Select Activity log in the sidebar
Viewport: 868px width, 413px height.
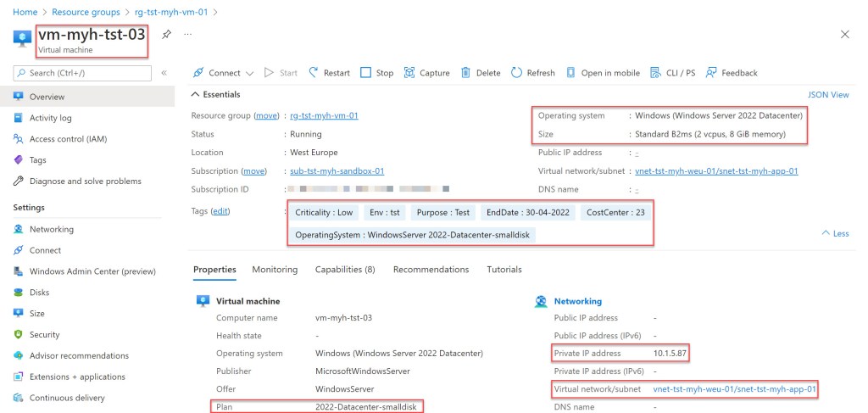[50, 118]
